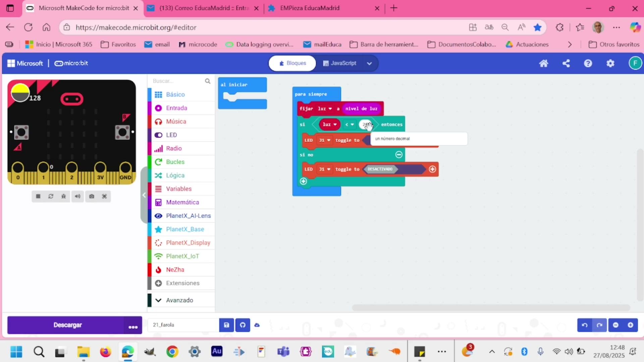Stop the micro:bit simulator
The width and height of the screenshot is (644, 362).
click(38, 196)
